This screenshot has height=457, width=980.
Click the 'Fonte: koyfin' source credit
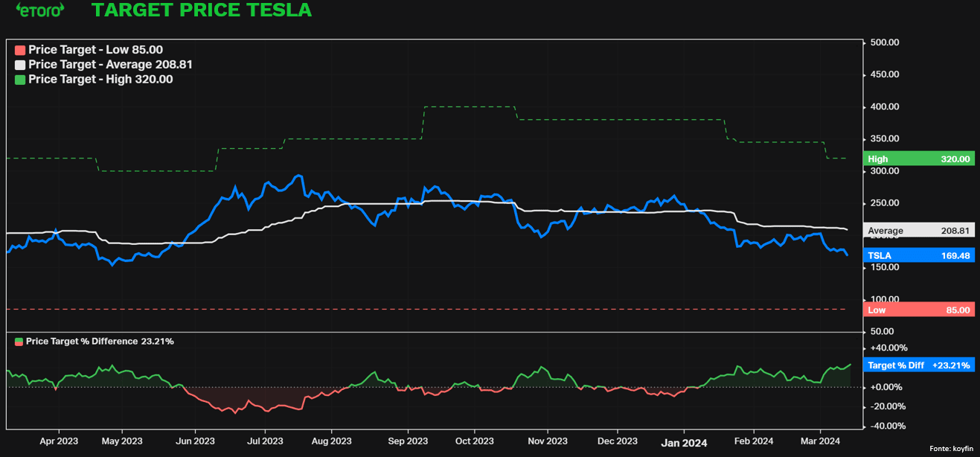[x=951, y=448]
